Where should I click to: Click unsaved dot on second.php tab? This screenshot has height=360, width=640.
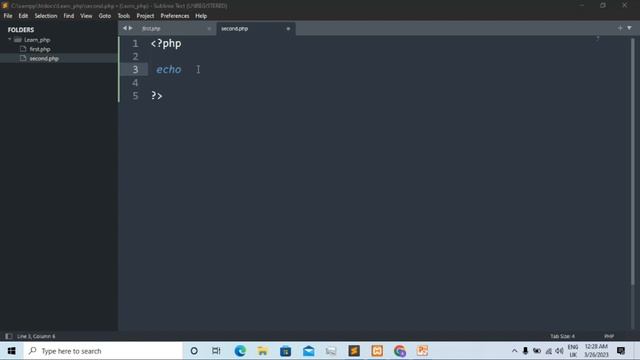pyautogui.click(x=288, y=29)
